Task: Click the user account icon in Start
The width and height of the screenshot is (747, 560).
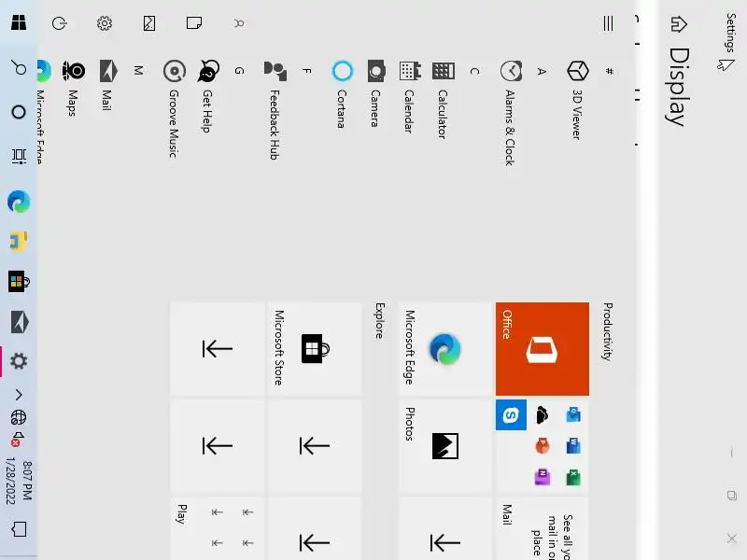Action: [x=239, y=22]
